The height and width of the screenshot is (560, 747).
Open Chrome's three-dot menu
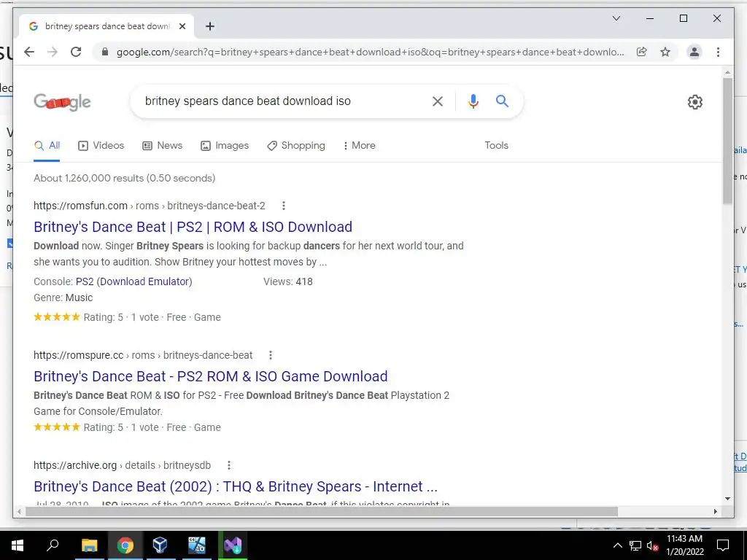pyautogui.click(x=718, y=52)
